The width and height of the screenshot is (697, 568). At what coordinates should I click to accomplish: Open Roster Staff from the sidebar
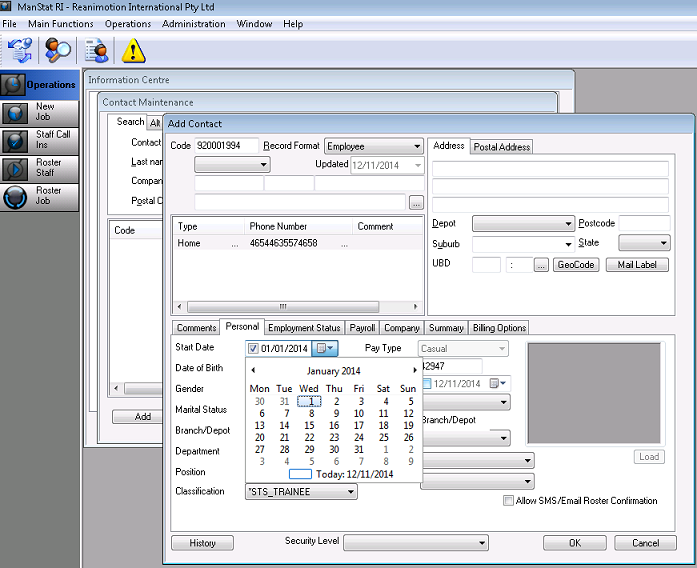tap(40, 168)
